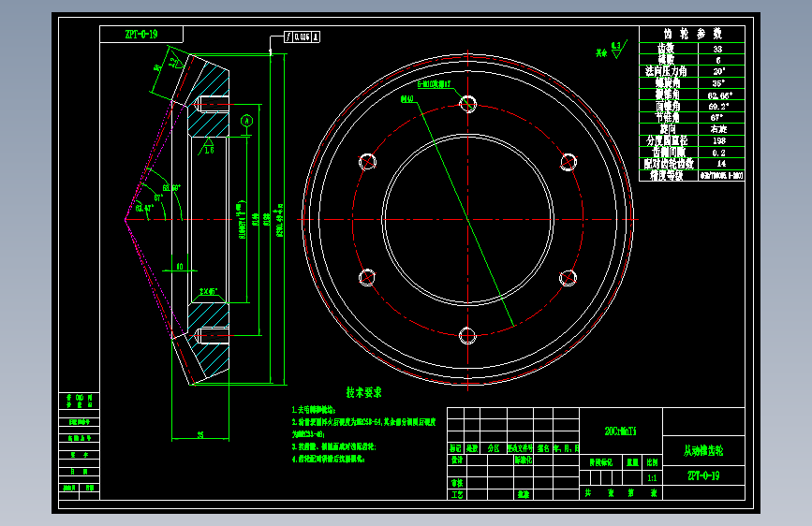Select the 分度圆直径 row label

tap(667, 140)
